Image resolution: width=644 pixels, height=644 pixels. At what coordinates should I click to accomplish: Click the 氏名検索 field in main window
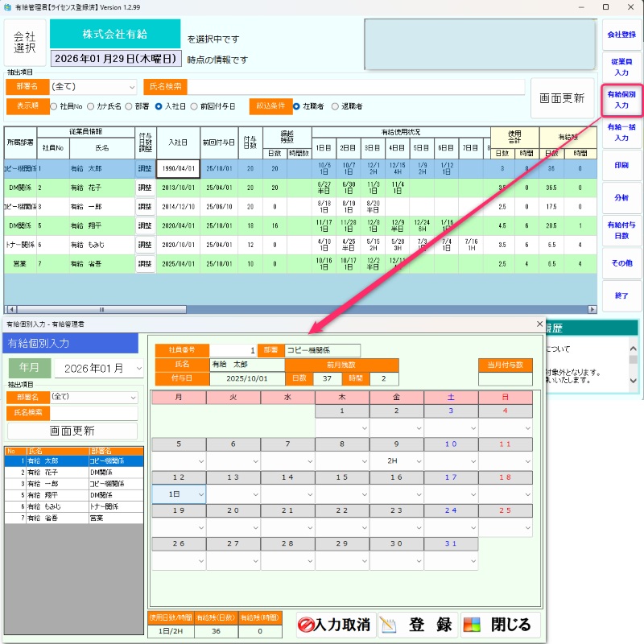[356, 86]
